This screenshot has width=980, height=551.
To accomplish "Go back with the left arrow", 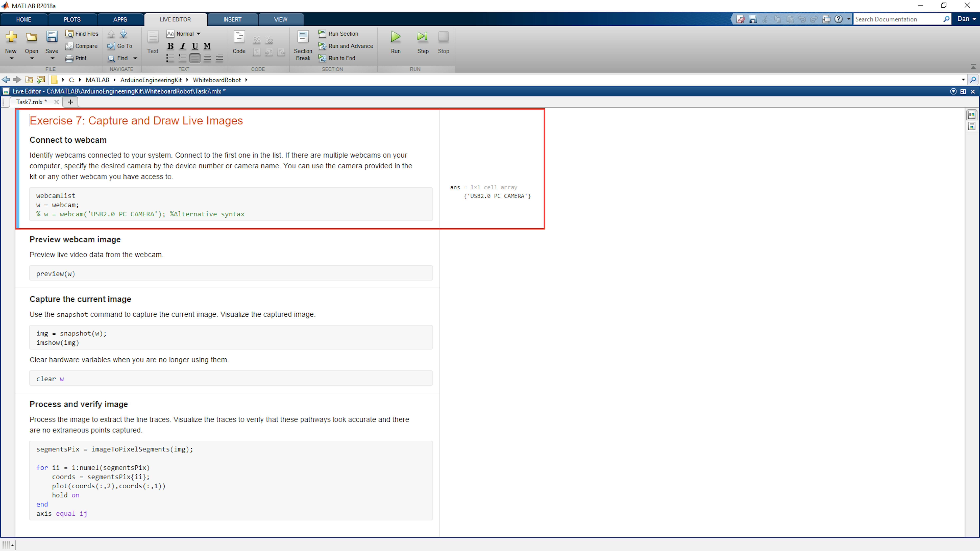I will pos(6,80).
